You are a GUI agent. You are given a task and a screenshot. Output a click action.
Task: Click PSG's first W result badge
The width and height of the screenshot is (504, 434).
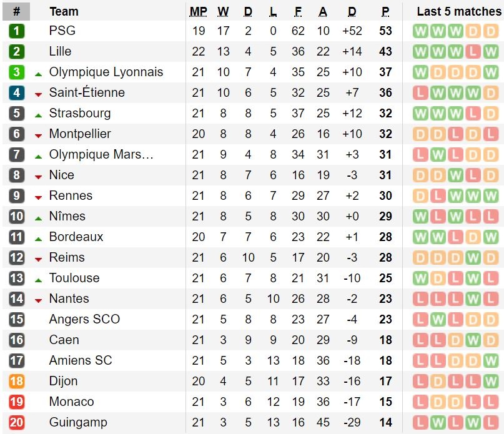[420, 31]
